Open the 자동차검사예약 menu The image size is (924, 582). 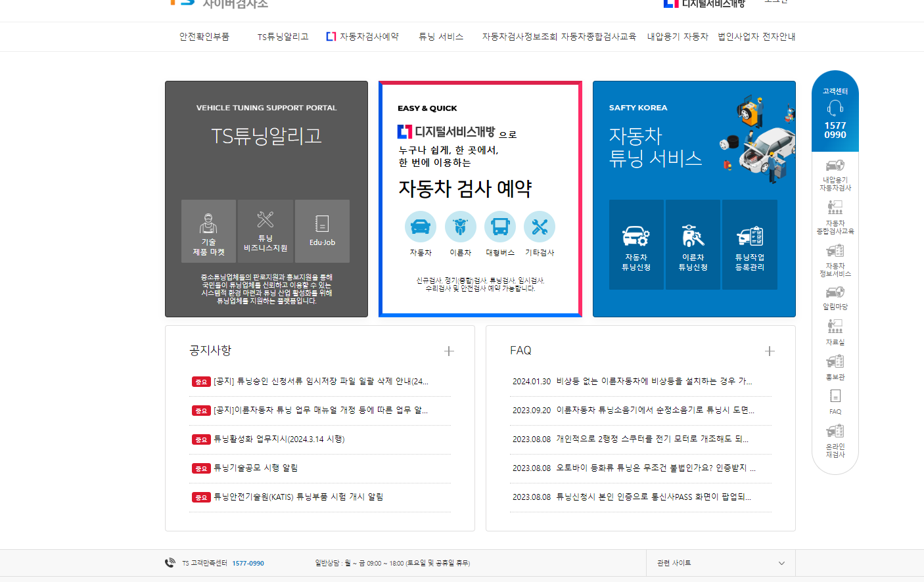click(x=363, y=37)
